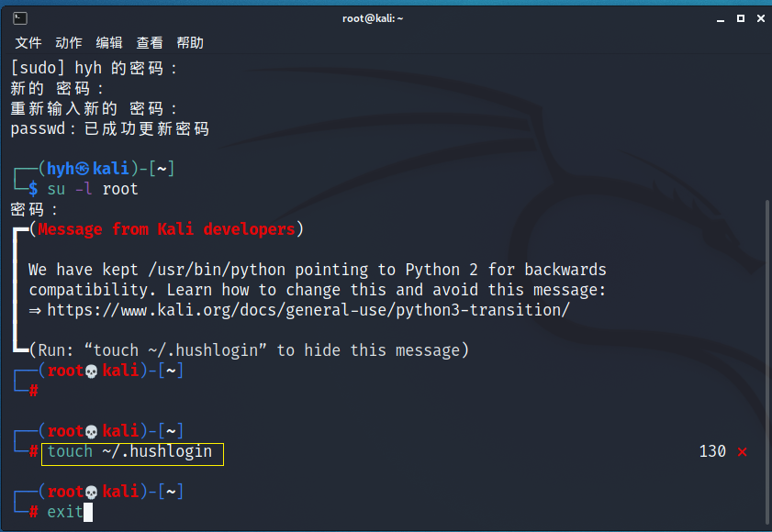The height and width of the screenshot is (532, 772).
Task: Click the '[sudo] hyh 的密码:' line
Action: click(94, 68)
